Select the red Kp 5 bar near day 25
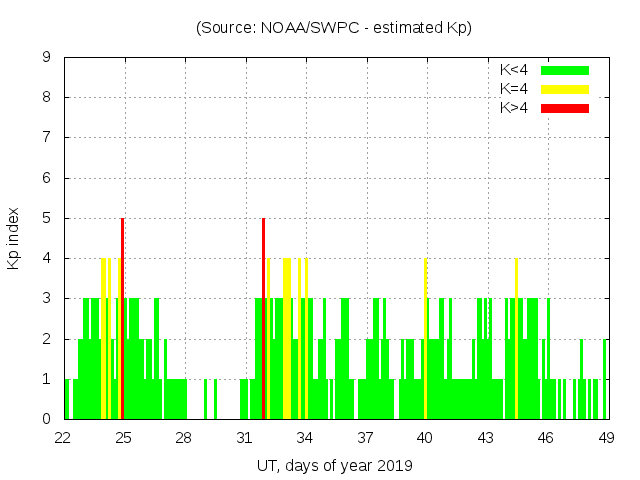The width and height of the screenshot is (640, 480). [122, 318]
